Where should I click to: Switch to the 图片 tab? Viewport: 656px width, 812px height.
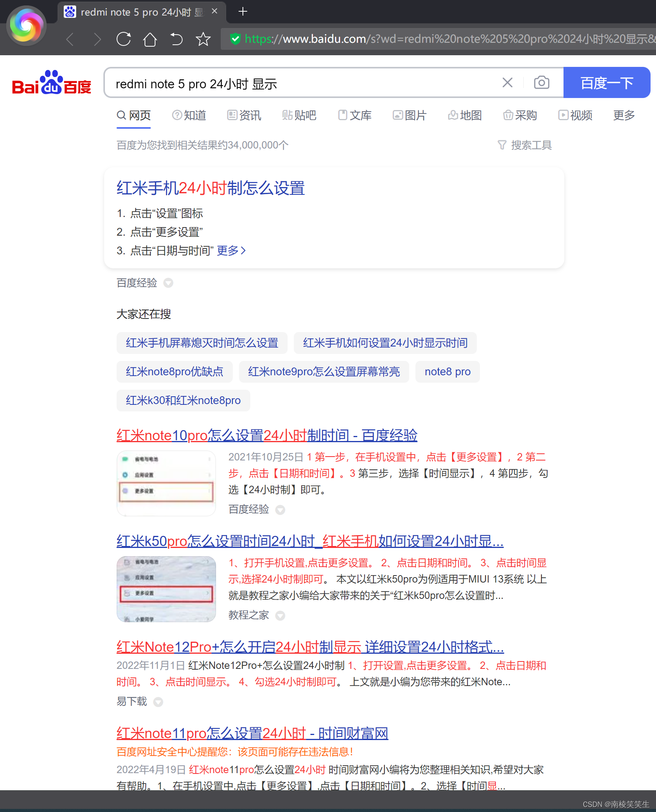410,115
